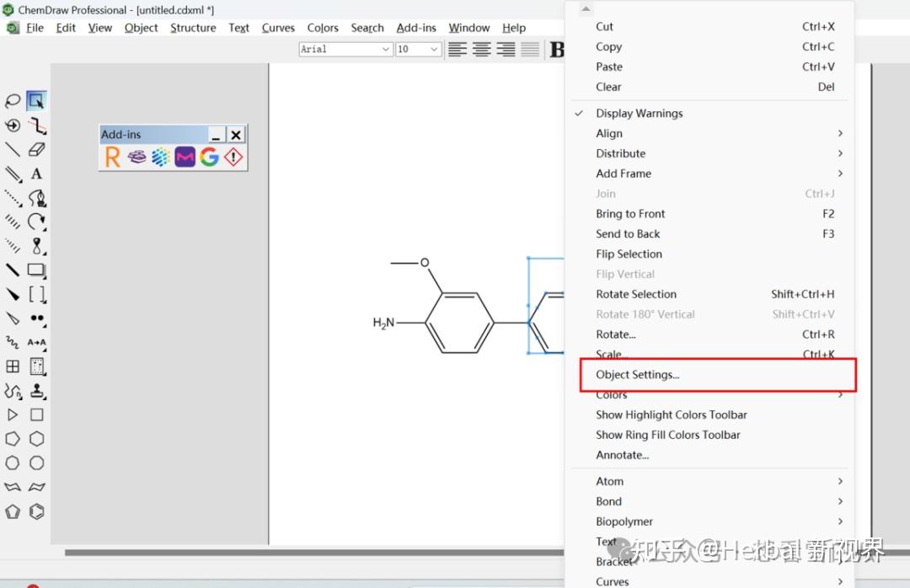Choose the Structure Perspective tool

click(12, 126)
